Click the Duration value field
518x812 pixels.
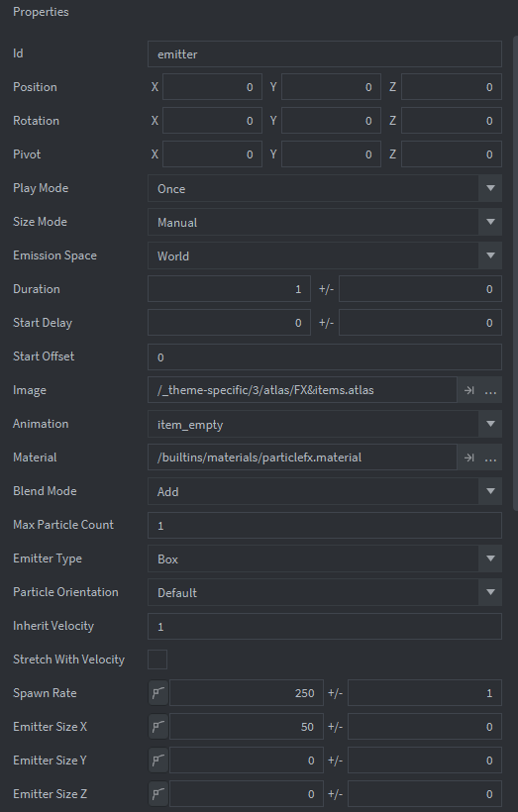point(229,289)
